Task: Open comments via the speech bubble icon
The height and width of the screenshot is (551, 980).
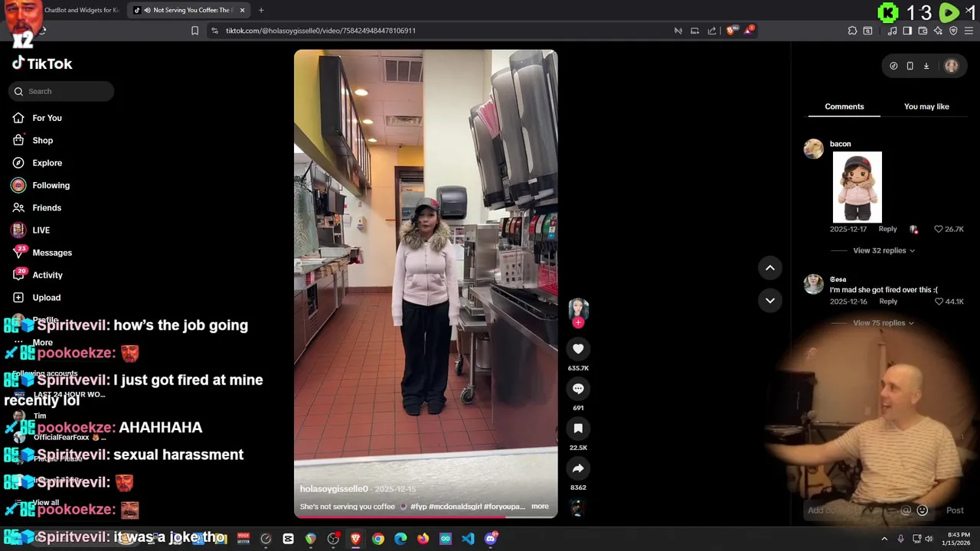Action: click(x=578, y=389)
